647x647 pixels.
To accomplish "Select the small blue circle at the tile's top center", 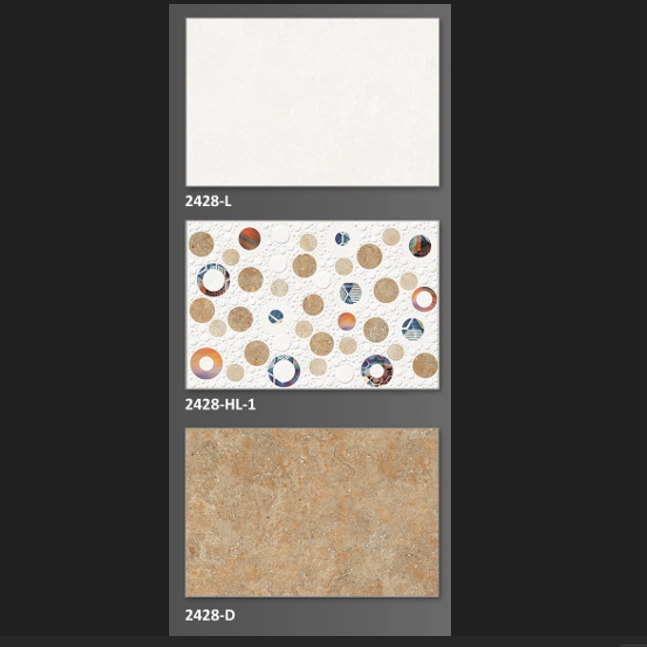I will point(342,239).
